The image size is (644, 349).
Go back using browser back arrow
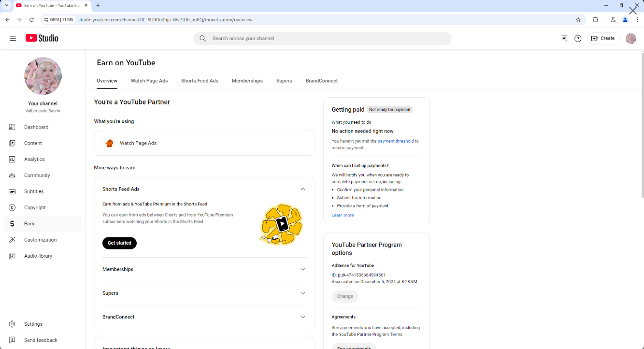tap(7, 20)
